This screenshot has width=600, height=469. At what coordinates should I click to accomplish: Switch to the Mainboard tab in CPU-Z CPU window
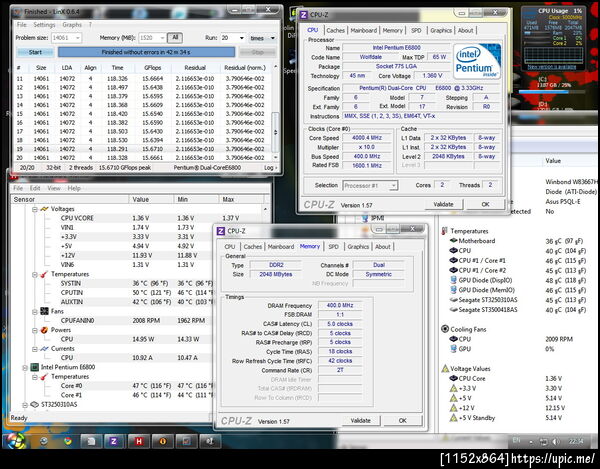tap(364, 31)
